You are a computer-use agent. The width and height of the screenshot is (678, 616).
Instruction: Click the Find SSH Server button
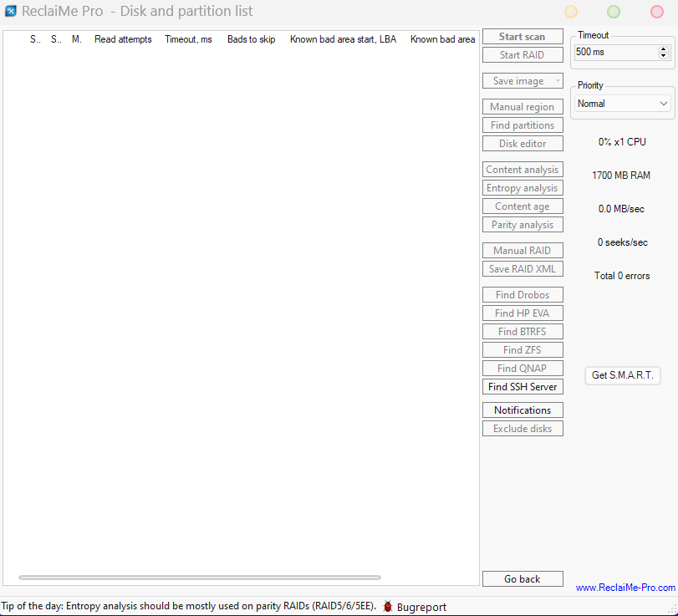coord(523,387)
